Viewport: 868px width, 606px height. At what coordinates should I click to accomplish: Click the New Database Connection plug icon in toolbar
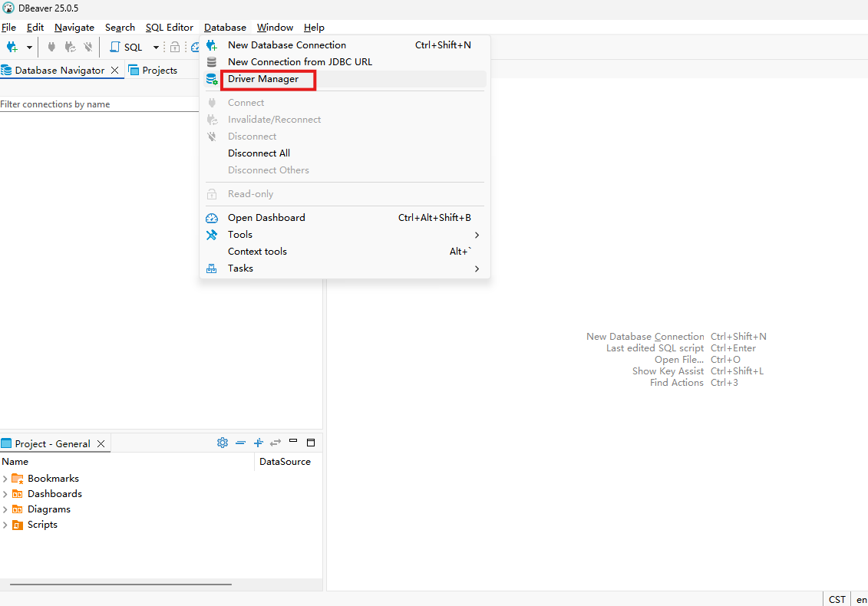(x=12, y=47)
